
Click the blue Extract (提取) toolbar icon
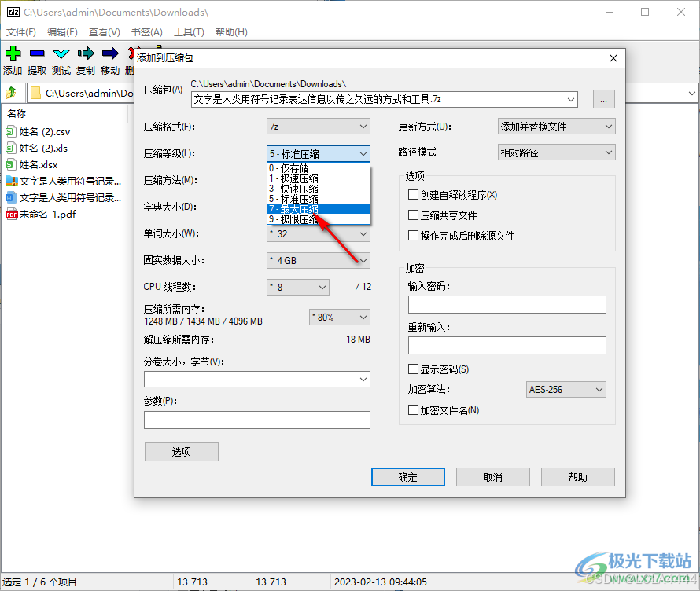pos(37,53)
